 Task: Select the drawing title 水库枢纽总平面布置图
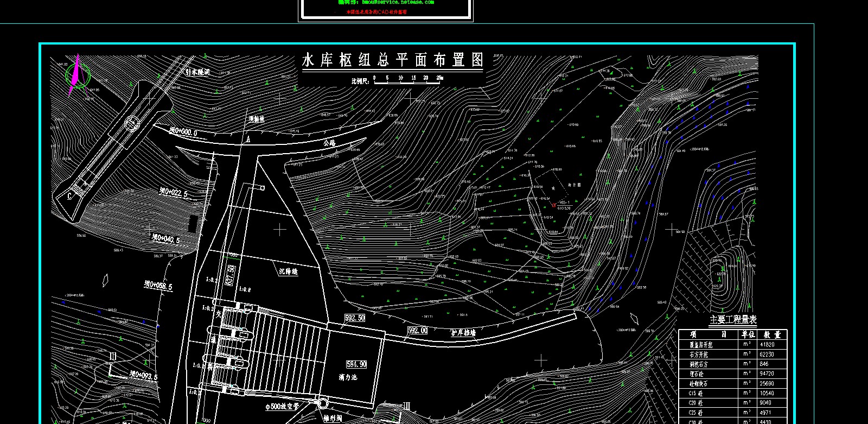pos(392,60)
